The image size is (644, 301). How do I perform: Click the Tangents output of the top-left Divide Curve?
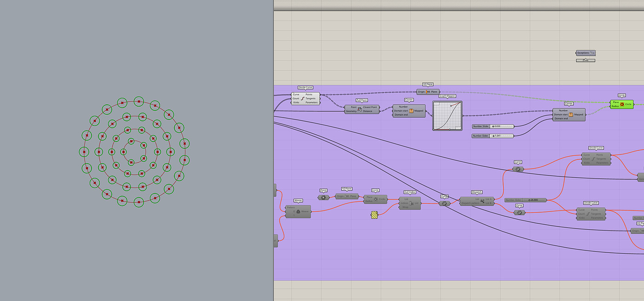pos(310,98)
